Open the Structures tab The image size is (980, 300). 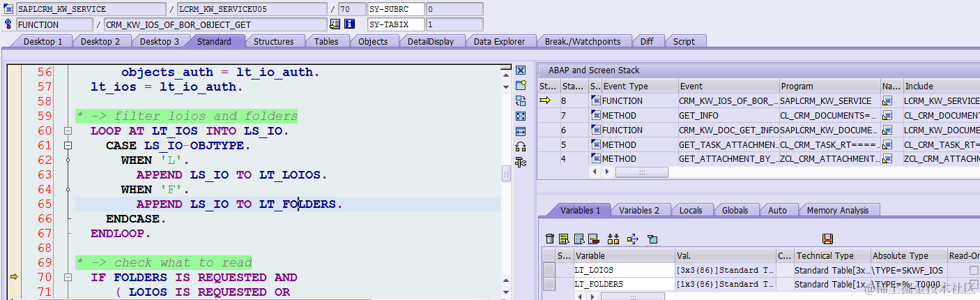click(x=273, y=42)
